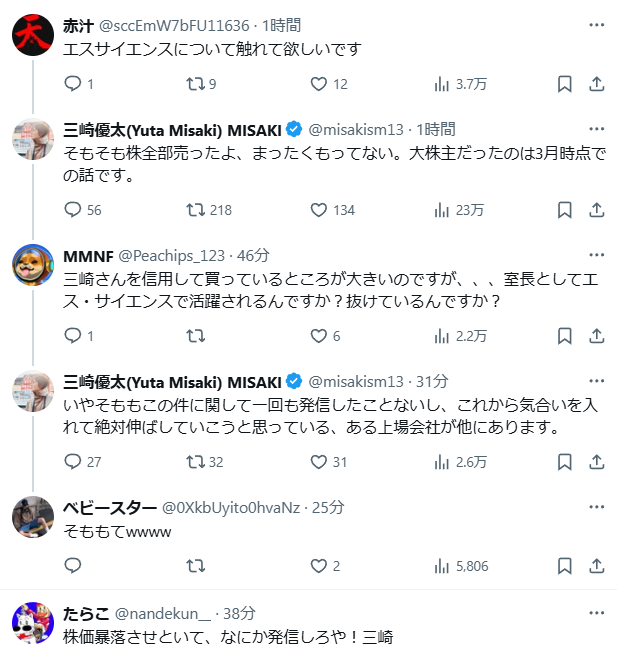Open more options on MMNF's tweet

tap(596, 254)
